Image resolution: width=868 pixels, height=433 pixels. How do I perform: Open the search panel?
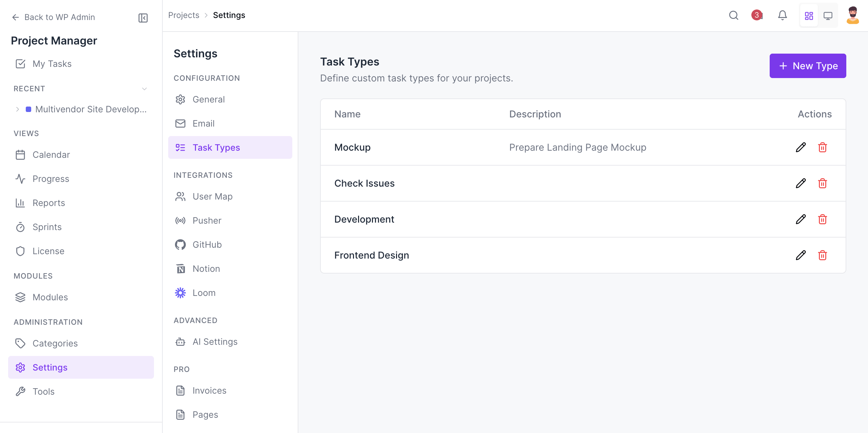(x=733, y=15)
